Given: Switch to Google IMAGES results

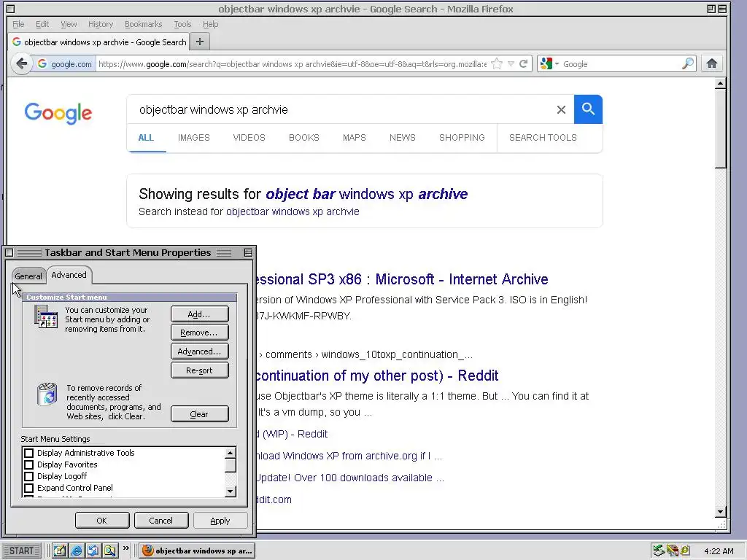Looking at the screenshot, I should tap(194, 138).
